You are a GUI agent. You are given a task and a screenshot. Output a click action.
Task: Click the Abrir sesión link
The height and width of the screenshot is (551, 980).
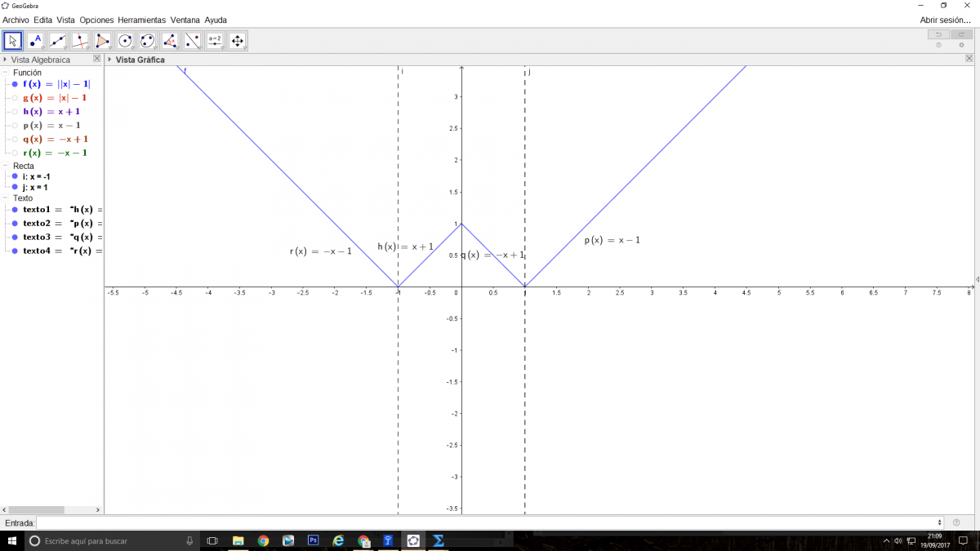pyautogui.click(x=945, y=20)
